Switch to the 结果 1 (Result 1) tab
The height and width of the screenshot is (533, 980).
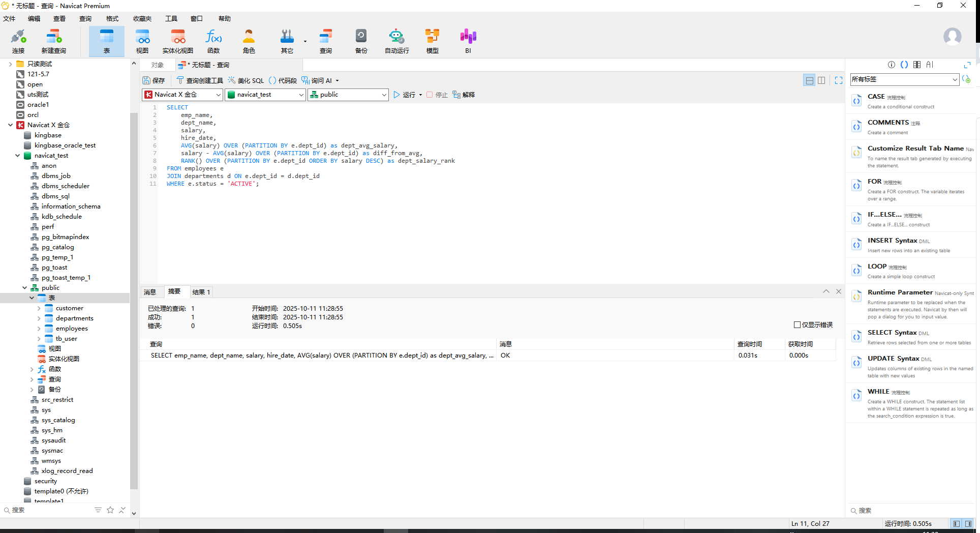click(x=201, y=292)
